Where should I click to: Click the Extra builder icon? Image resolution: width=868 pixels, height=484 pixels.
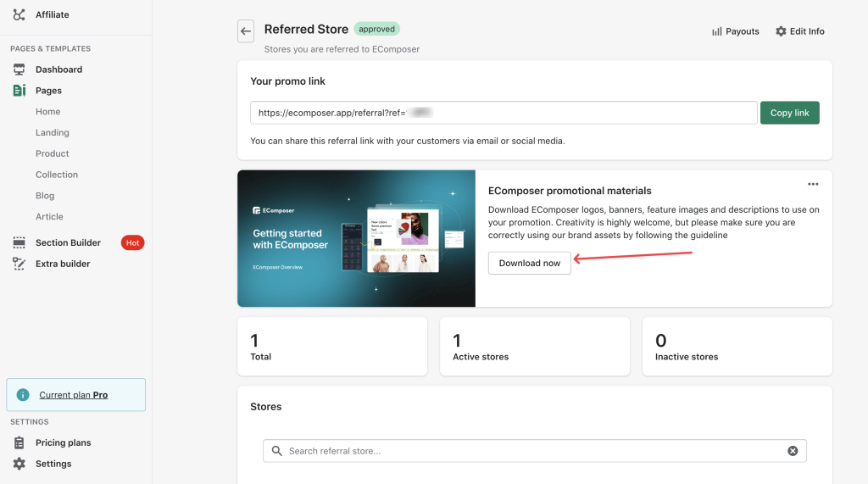click(x=19, y=264)
